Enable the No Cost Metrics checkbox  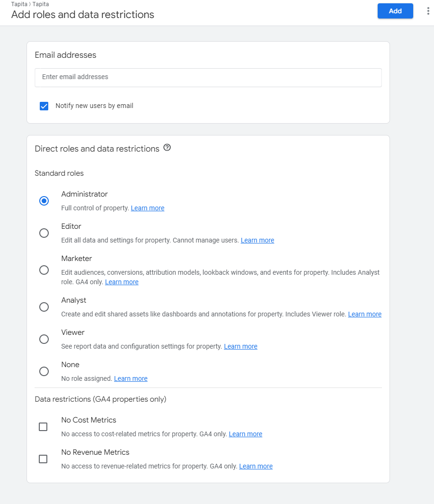click(x=43, y=427)
